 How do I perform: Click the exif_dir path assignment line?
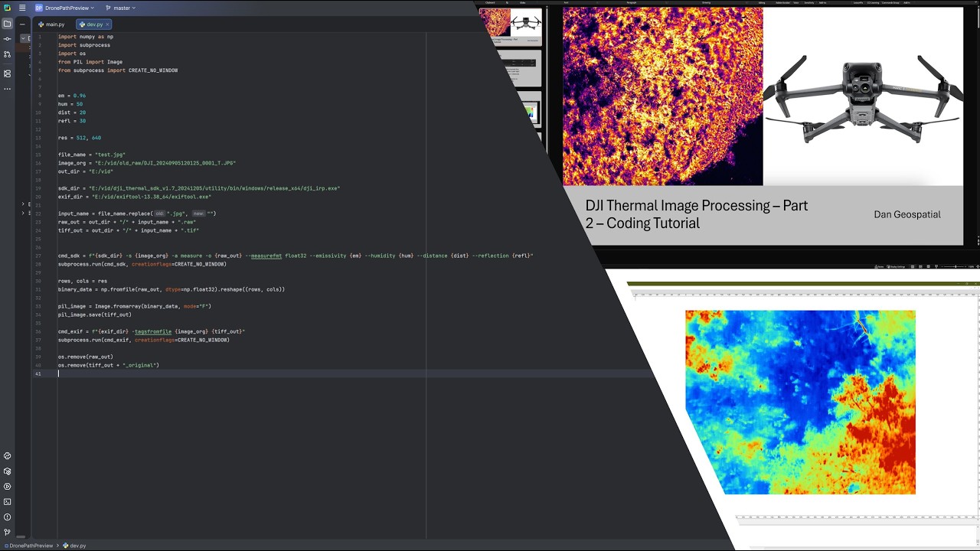click(x=135, y=197)
